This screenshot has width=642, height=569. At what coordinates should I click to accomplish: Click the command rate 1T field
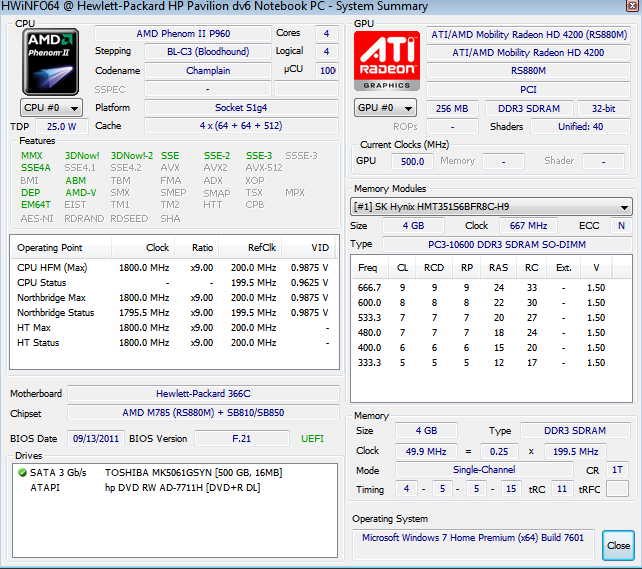(x=617, y=470)
